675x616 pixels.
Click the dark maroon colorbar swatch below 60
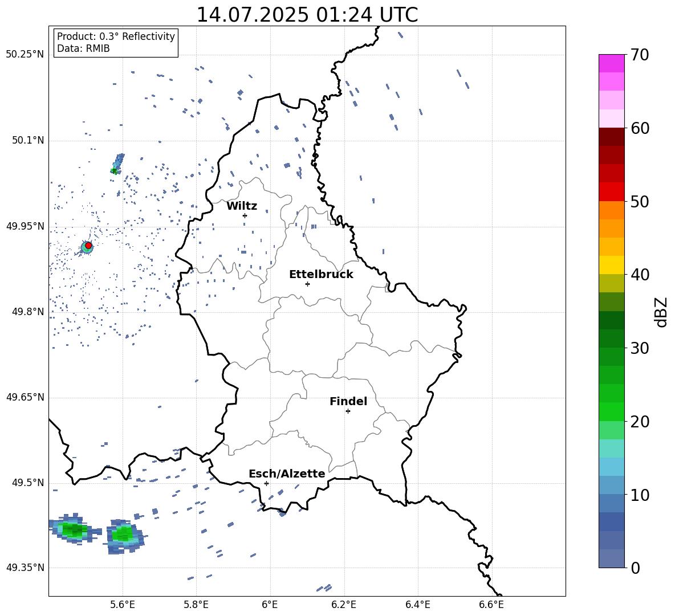(x=611, y=137)
